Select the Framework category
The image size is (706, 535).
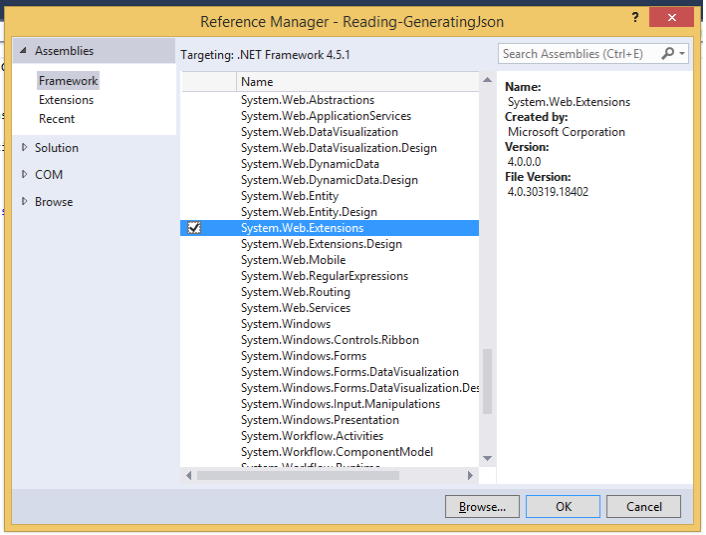(68, 81)
